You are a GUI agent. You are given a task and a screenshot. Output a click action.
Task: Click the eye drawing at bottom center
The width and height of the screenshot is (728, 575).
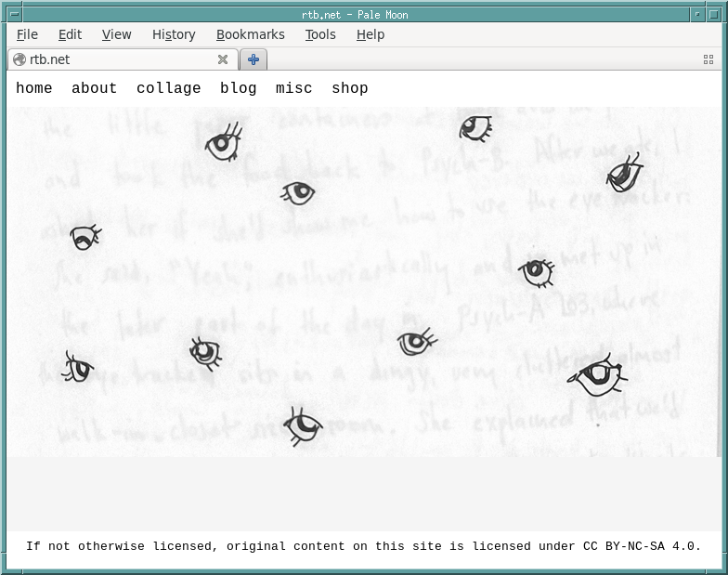pos(301,426)
